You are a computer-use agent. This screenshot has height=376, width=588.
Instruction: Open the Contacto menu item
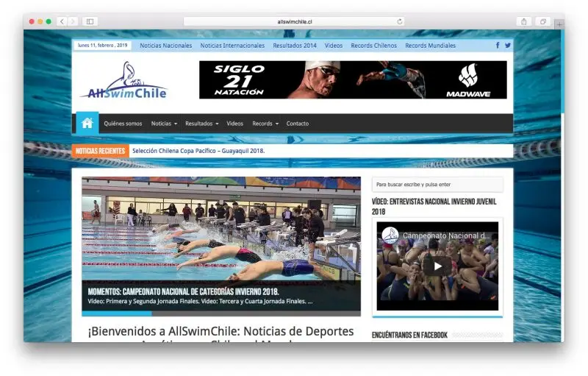coord(298,124)
